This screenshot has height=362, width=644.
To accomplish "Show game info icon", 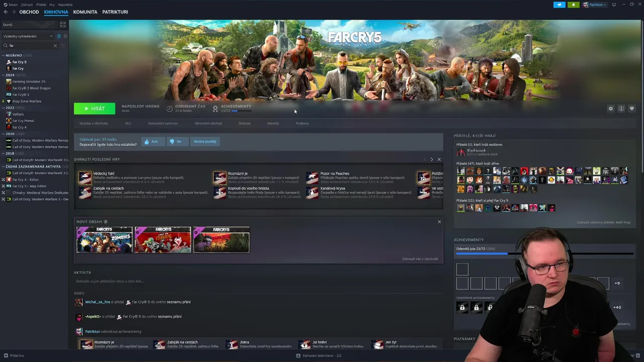I will [x=621, y=109].
